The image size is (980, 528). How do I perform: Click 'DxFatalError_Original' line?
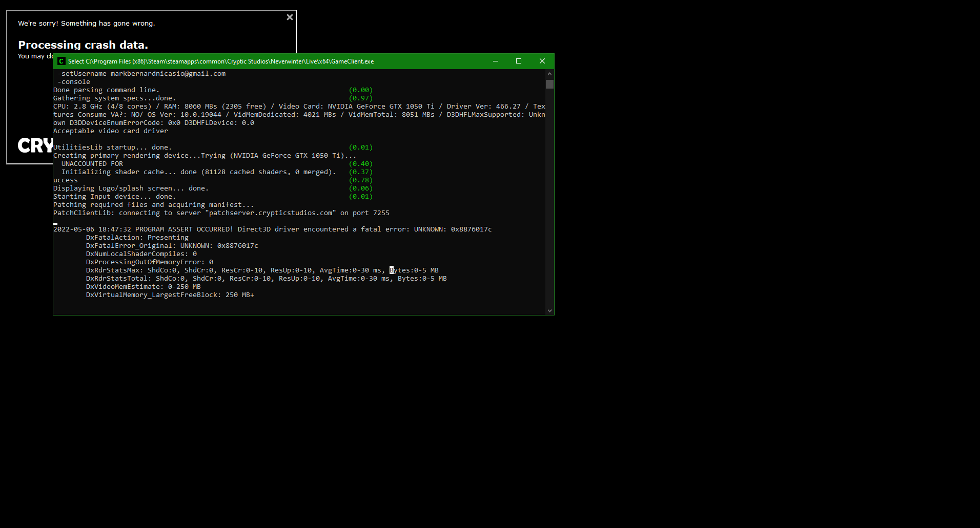(x=172, y=246)
